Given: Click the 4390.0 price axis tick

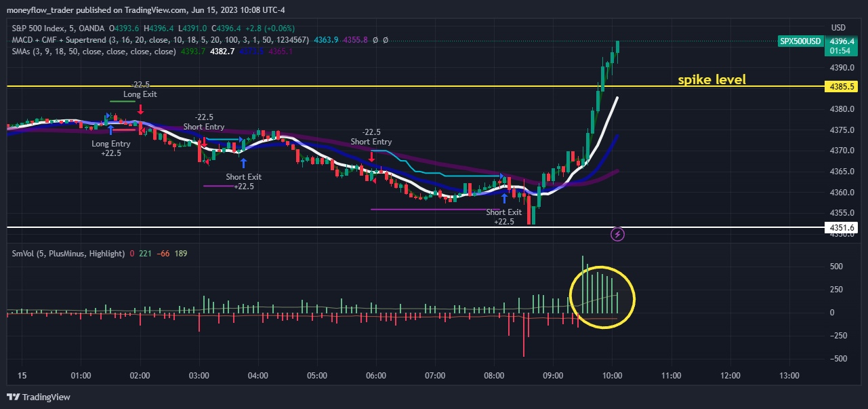Looking at the screenshot, I should pos(841,68).
